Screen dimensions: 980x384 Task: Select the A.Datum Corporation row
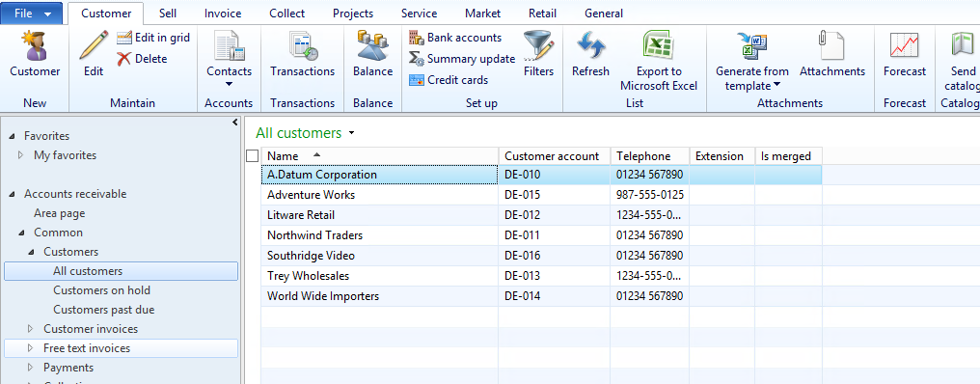pos(541,175)
